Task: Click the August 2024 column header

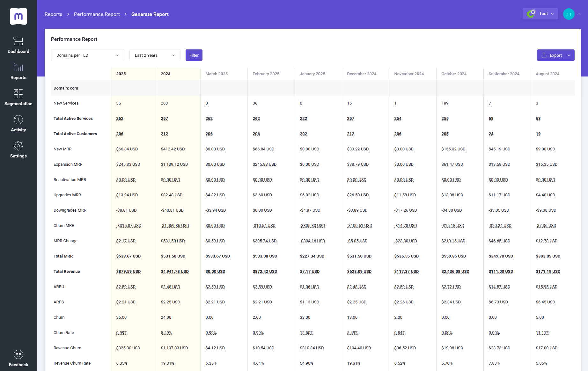Action: (548, 74)
